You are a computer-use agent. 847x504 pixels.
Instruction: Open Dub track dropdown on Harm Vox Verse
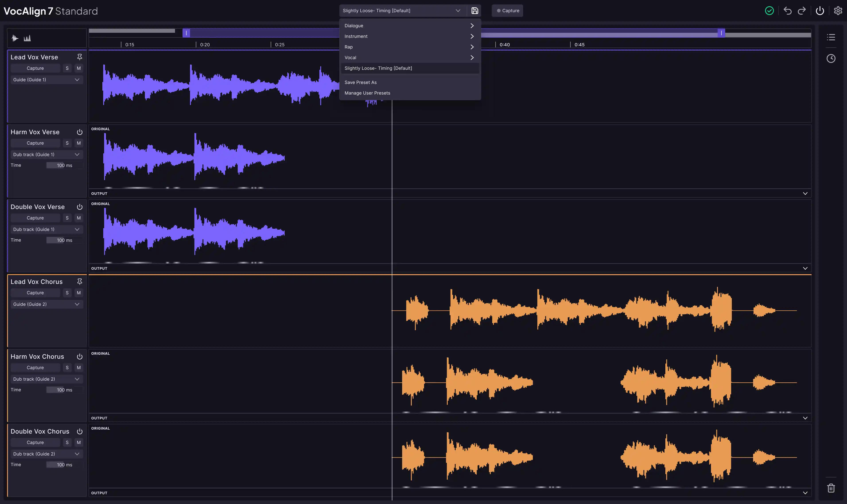tap(47, 155)
